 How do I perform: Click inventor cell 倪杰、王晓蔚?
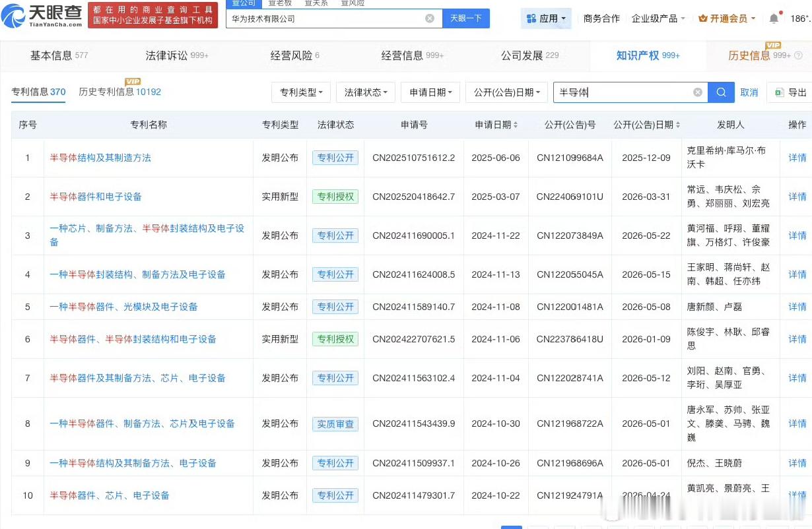click(715, 463)
